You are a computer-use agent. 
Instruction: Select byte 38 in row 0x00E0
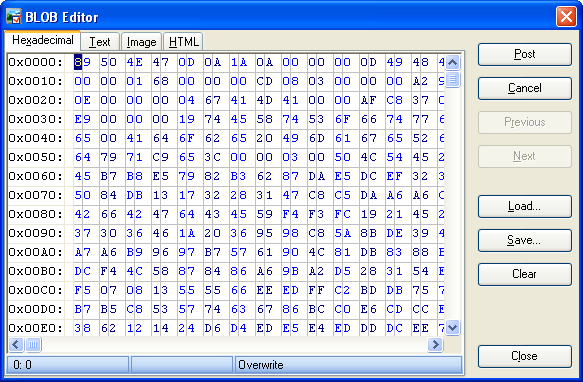pos(82,328)
